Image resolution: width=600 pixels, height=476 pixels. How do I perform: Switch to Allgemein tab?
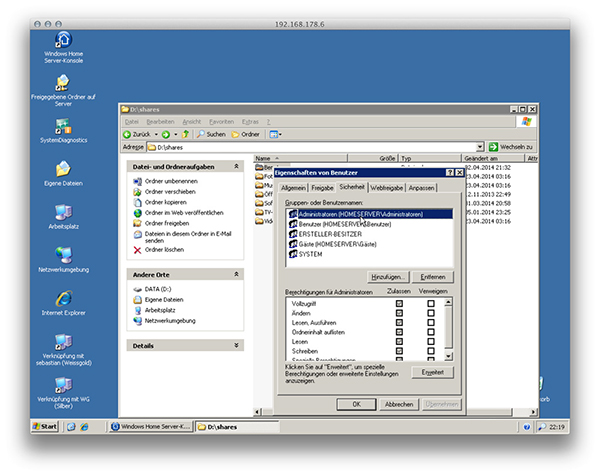pyautogui.click(x=293, y=188)
